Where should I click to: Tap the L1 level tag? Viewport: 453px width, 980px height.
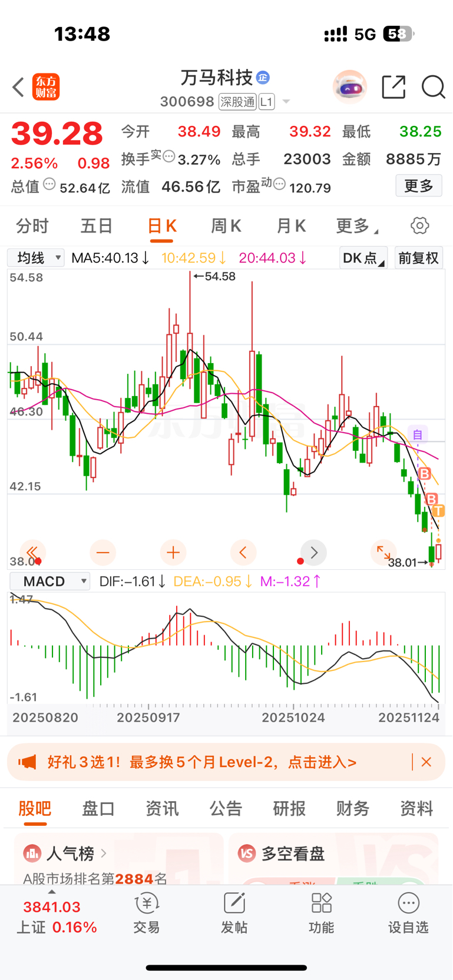(x=266, y=102)
